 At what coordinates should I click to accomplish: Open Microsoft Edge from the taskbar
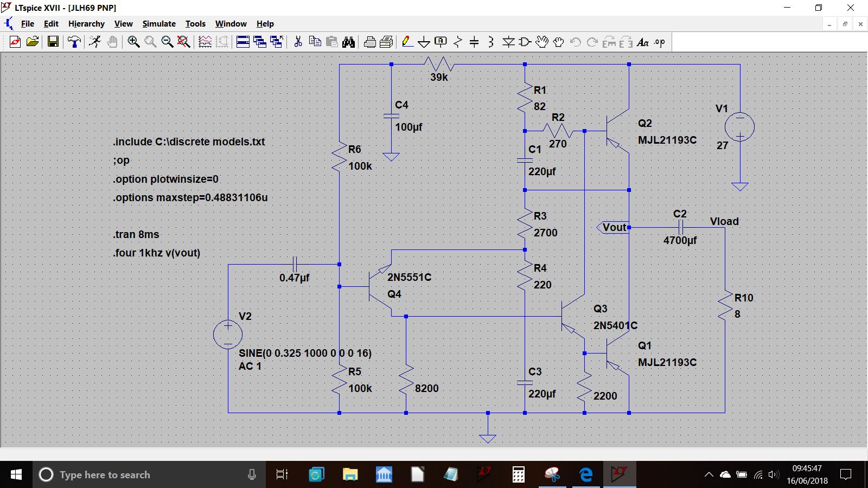tap(586, 474)
